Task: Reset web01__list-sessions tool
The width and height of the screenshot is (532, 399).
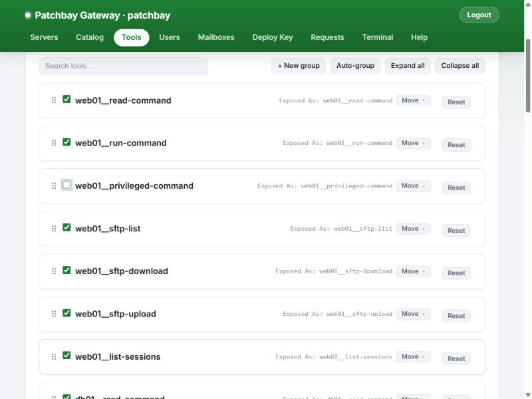Action: [456, 358]
